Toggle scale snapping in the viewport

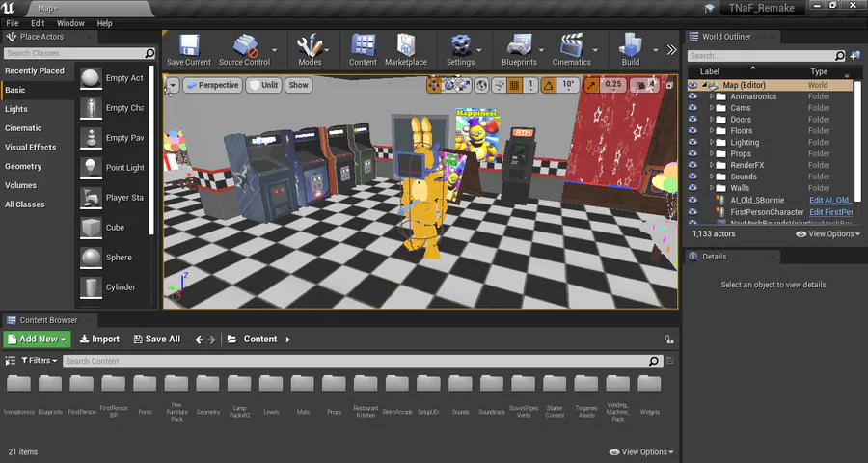pyautogui.click(x=591, y=85)
